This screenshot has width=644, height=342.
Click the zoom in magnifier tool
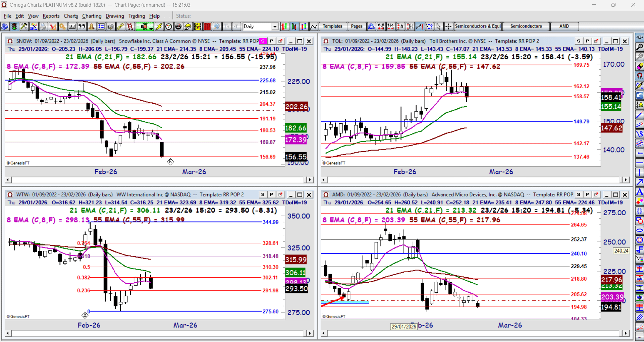(640, 47)
